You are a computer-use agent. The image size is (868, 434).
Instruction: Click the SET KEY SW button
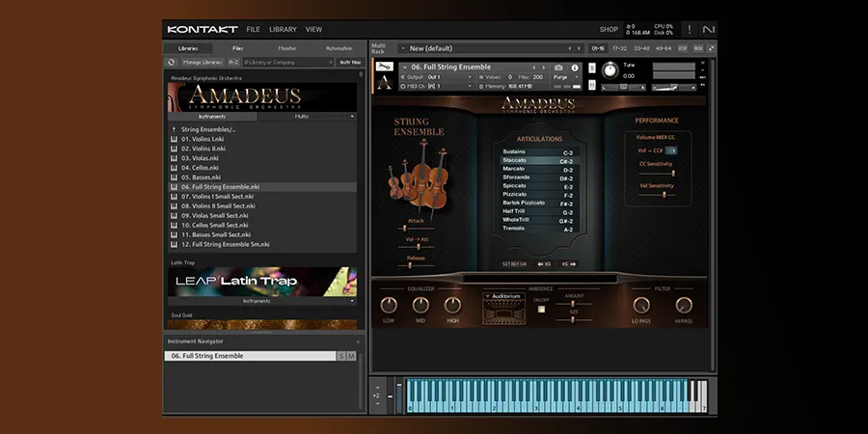coord(514,264)
